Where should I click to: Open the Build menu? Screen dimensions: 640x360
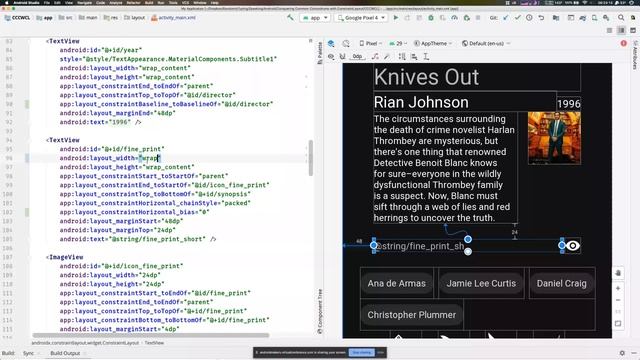point(149,2)
